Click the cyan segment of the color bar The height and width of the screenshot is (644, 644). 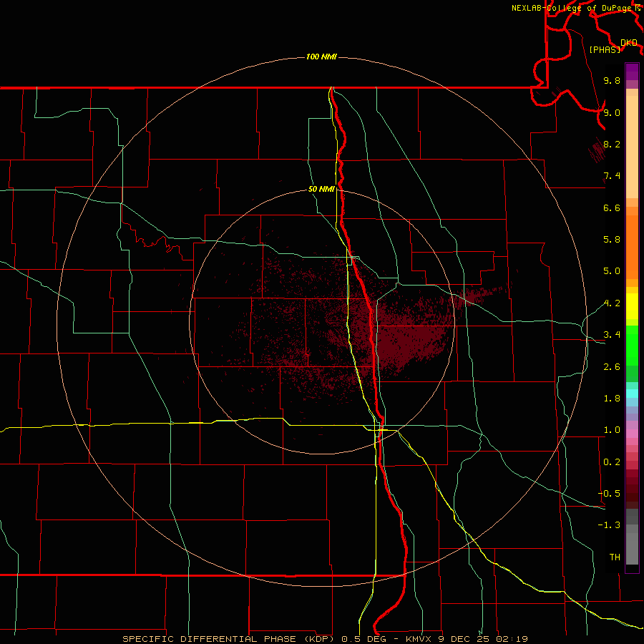pos(632,393)
